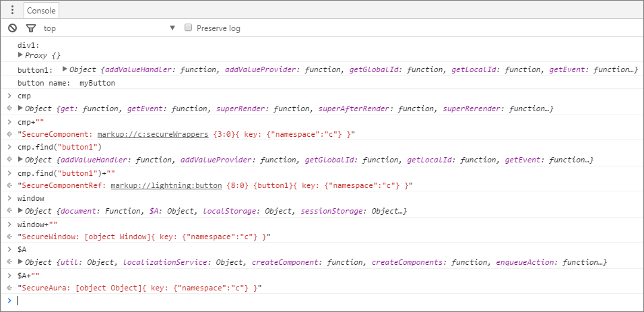The width and height of the screenshot is (644, 312).
Task: Select the '$A' command entry
Action: (22, 249)
